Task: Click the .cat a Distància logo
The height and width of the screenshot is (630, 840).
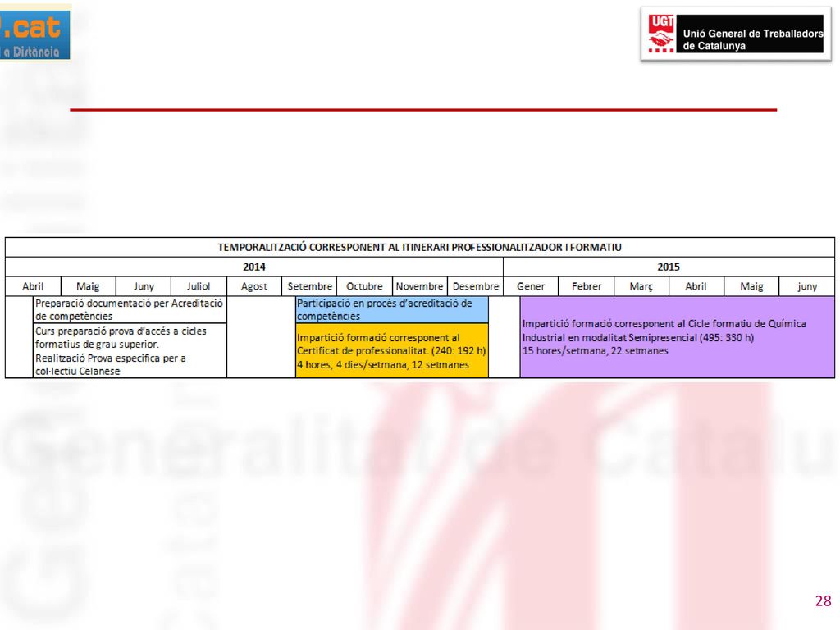Action: pyautogui.click(x=34, y=33)
